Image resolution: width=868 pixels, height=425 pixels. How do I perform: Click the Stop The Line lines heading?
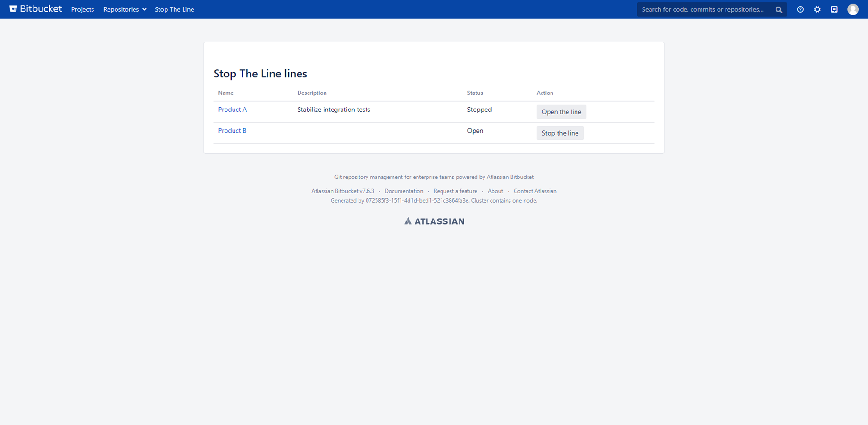pos(260,74)
